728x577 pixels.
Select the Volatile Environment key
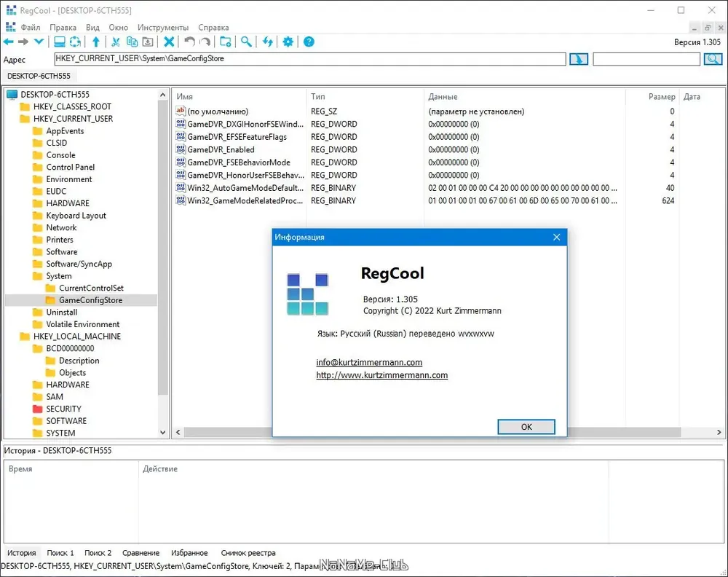tap(83, 324)
